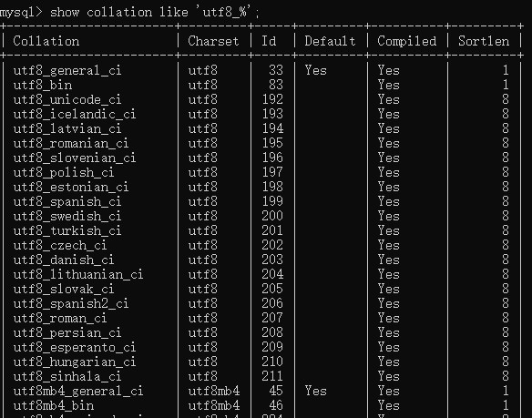The height and width of the screenshot is (418, 532).
Task: Click the utf8_general_ci collation name
Action: click(x=67, y=70)
